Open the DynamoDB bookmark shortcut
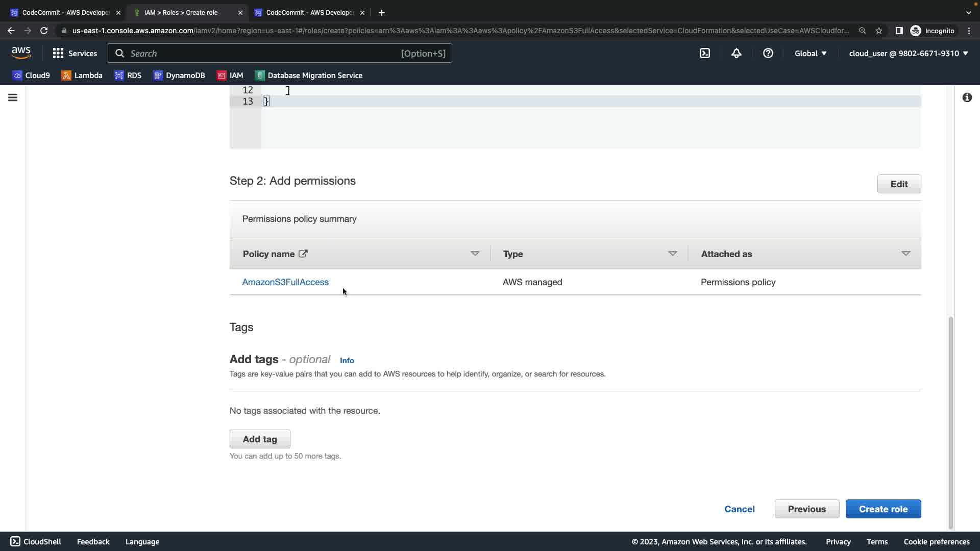Screen dimensions: 980x551 [179, 75]
